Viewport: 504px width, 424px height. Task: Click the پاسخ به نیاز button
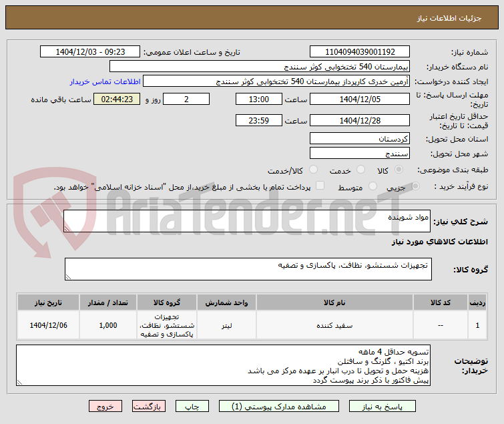(x=383, y=407)
